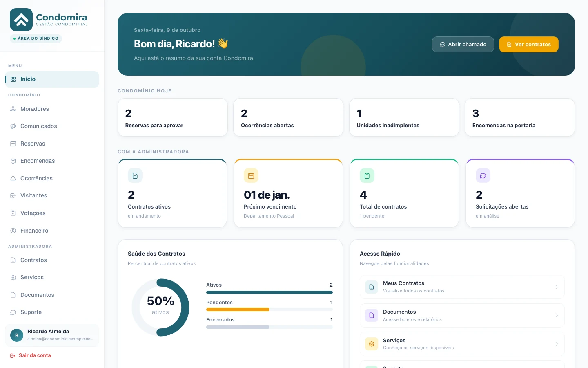Open the Unidades inadimplentes card

pyautogui.click(x=404, y=117)
